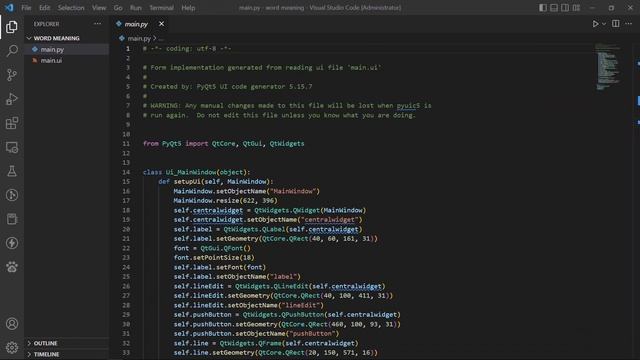640x360 pixels.
Task: Open the Extensions view icon
Action: point(12,123)
